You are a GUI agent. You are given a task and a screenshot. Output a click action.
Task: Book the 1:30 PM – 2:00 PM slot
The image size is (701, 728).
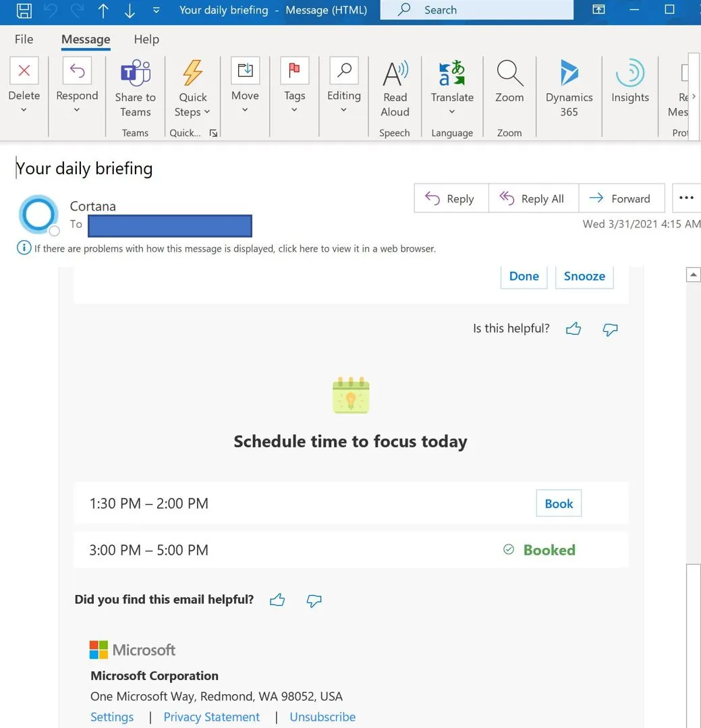(559, 503)
